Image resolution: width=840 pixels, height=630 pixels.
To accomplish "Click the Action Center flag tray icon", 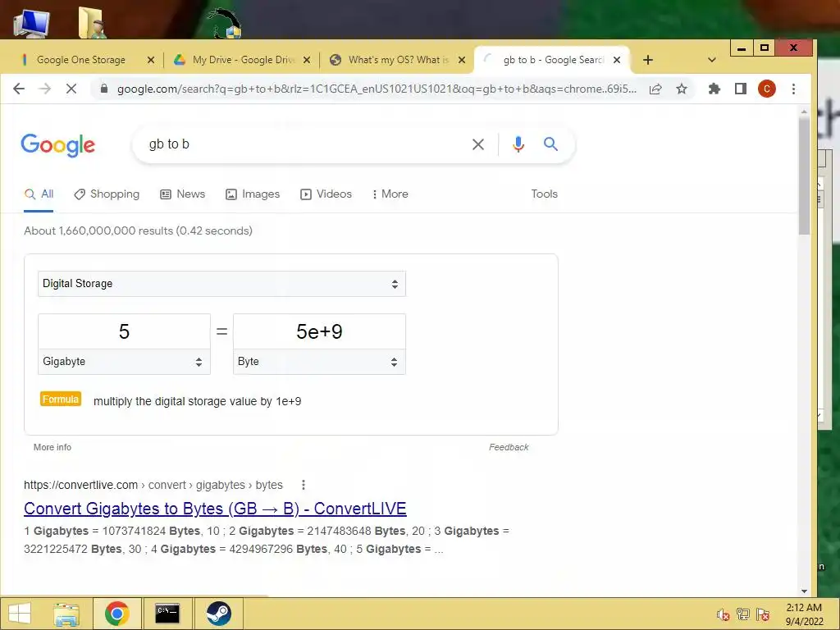I will point(763,614).
